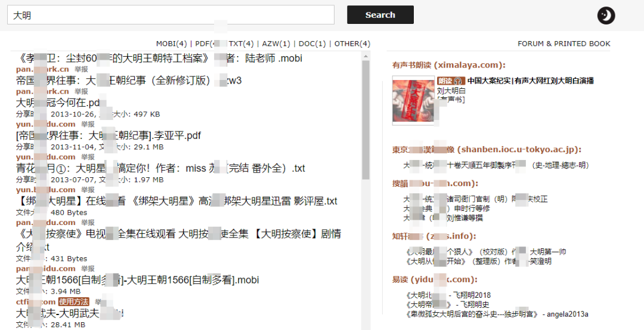Open the 刘惟谦等撰 entry

coord(443,218)
